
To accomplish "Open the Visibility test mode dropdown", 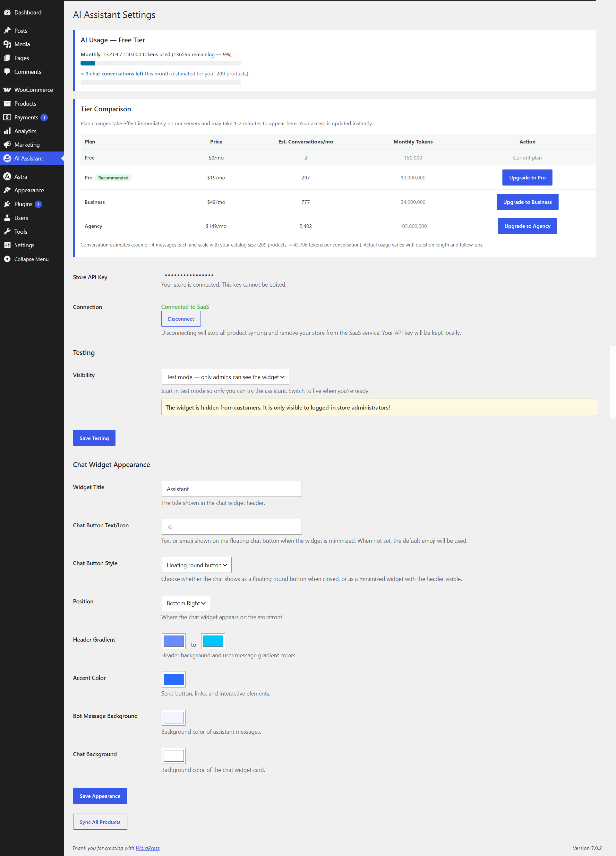I will pos(225,377).
